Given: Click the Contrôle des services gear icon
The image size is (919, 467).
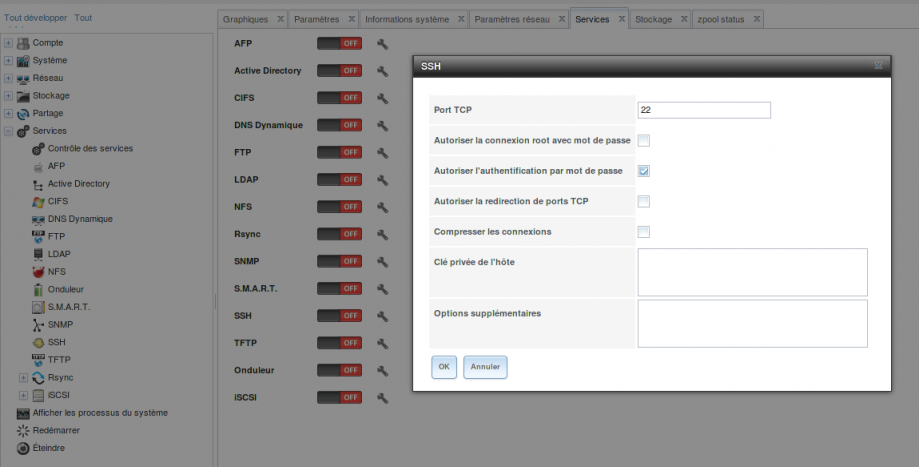Looking at the screenshot, I should click(38, 149).
